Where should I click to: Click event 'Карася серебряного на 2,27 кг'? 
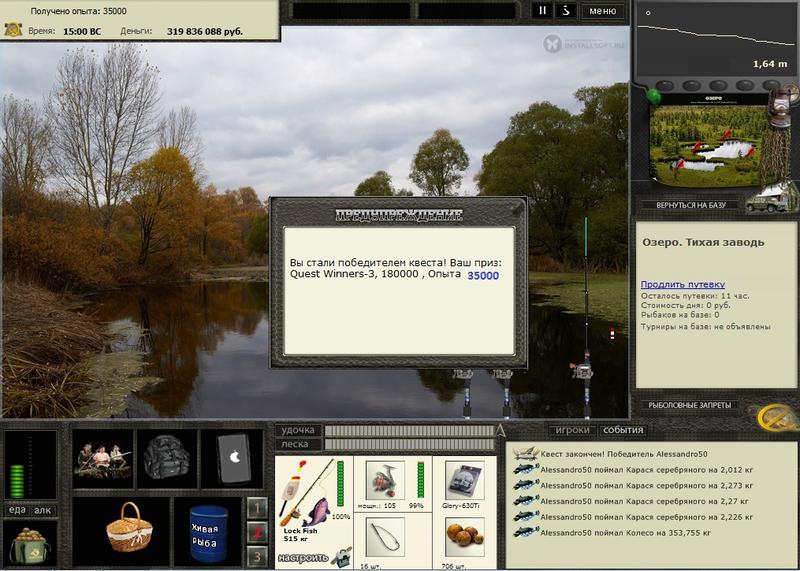click(644, 501)
